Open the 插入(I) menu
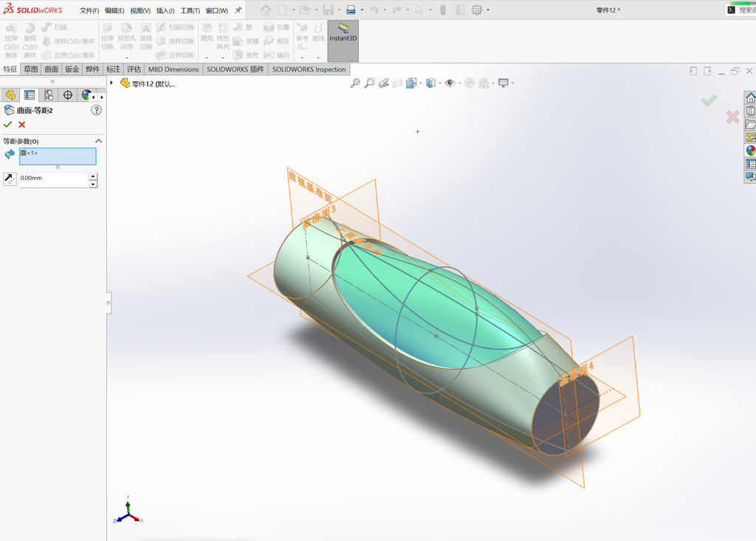 [x=165, y=10]
